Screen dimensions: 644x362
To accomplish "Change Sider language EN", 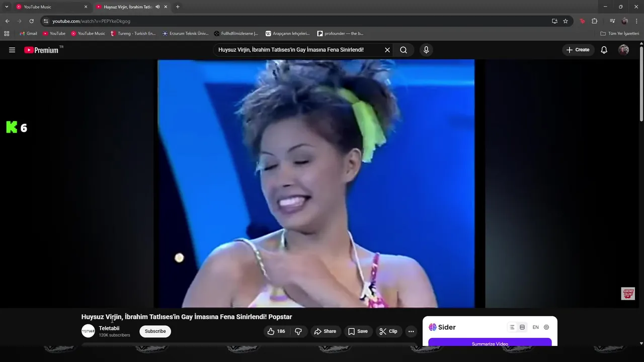I will [x=535, y=327].
